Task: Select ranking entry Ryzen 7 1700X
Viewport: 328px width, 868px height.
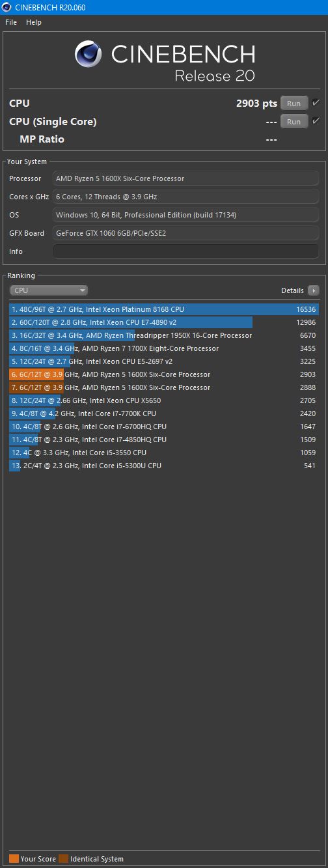Action: tap(164, 348)
